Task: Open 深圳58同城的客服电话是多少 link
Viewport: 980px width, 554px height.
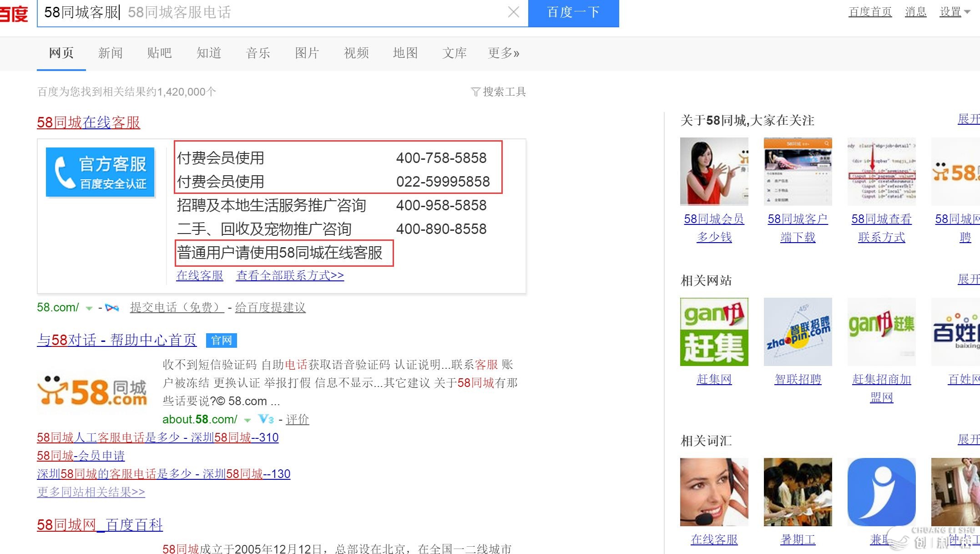Action: pyautogui.click(x=163, y=474)
